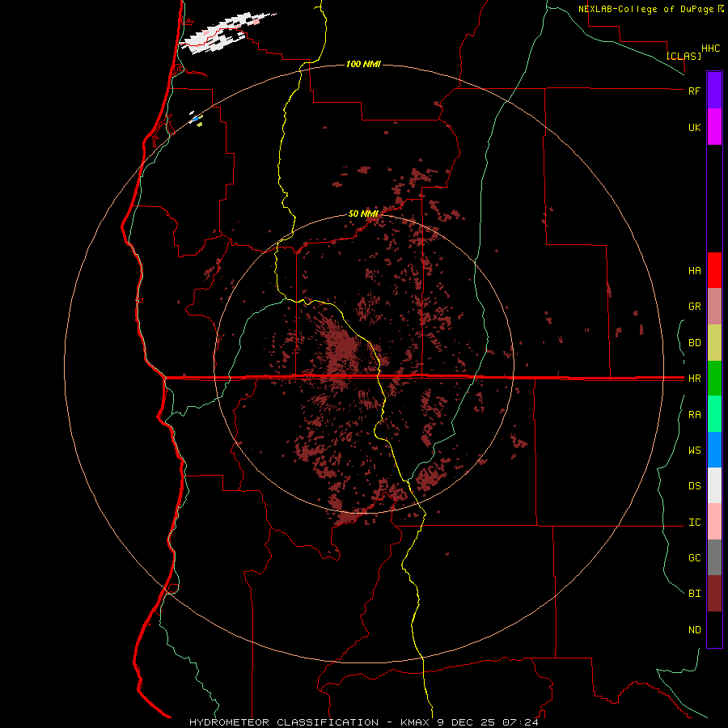Click the GC legend label
Image resolution: width=728 pixels, height=728 pixels.
point(694,557)
